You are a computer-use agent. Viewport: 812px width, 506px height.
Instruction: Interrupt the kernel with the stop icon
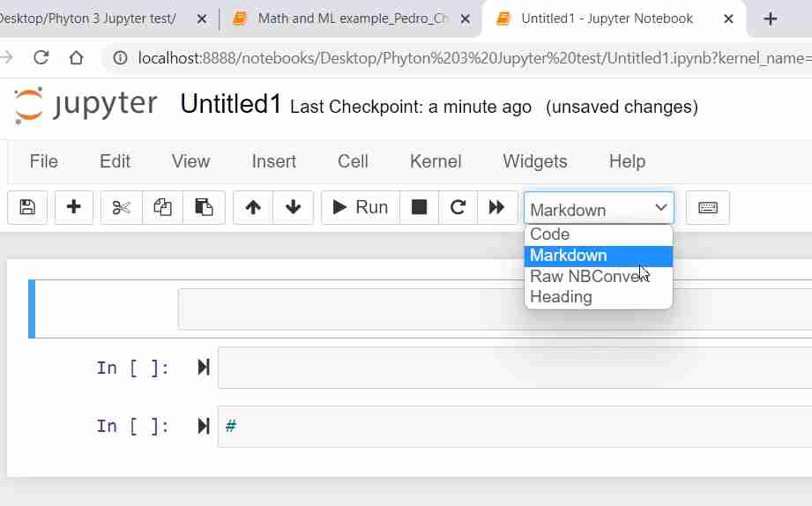pyautogui.click(x=419, y=208)
